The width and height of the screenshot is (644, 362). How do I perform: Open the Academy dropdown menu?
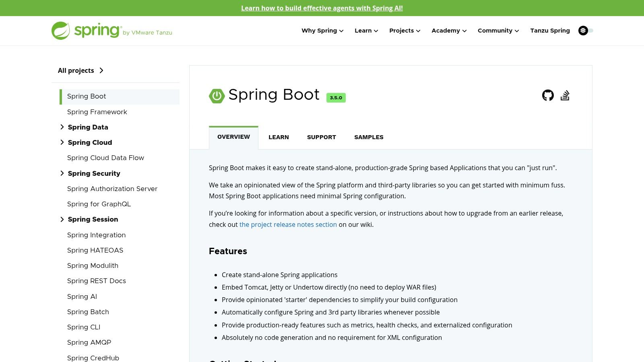pyautogui.click(x=449, y=31)
